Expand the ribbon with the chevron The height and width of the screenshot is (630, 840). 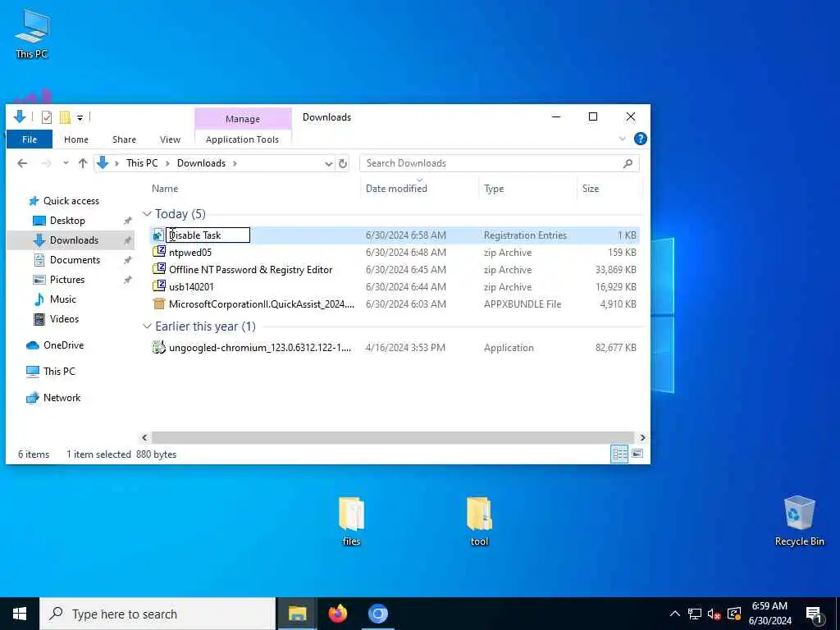(623, 139)
